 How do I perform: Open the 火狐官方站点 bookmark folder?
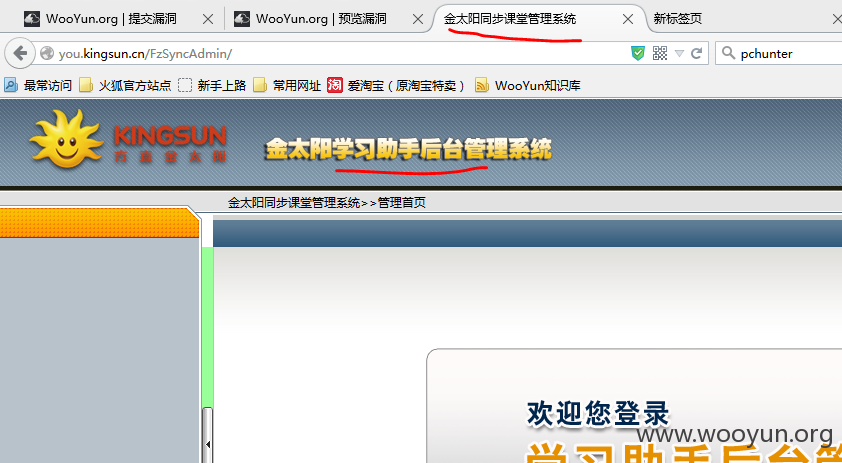[x=125, y=85]
